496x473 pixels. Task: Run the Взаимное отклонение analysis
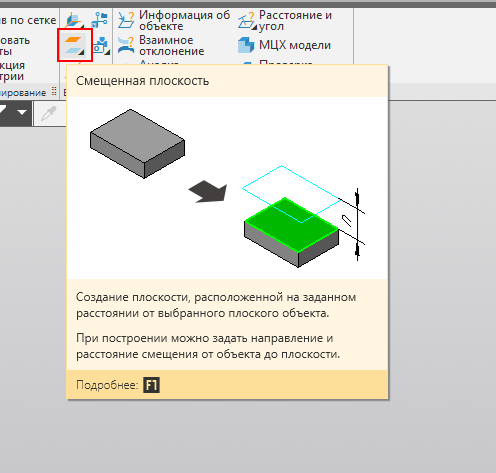(x=161, y=45)
